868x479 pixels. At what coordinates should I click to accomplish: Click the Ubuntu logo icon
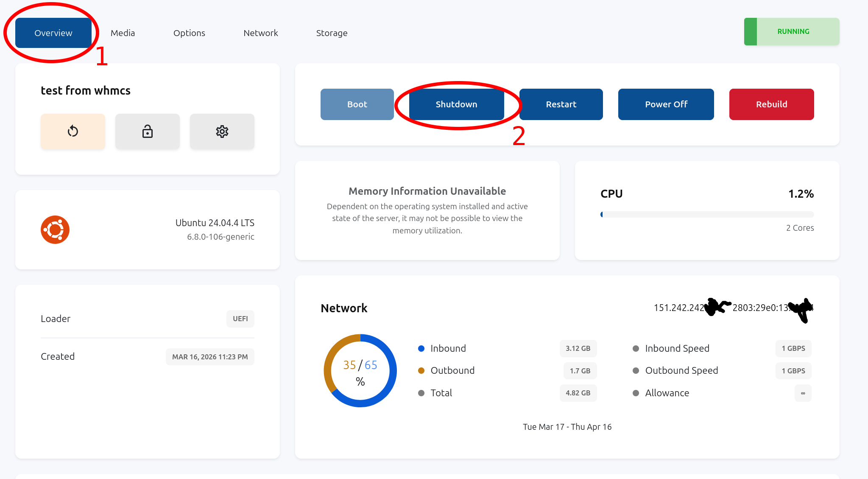(x=55, y=230)
